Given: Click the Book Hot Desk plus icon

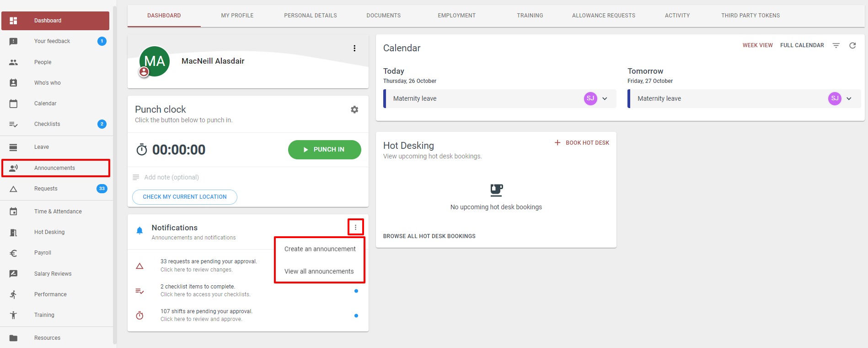Looking at the screenshot, I should 557,143.
